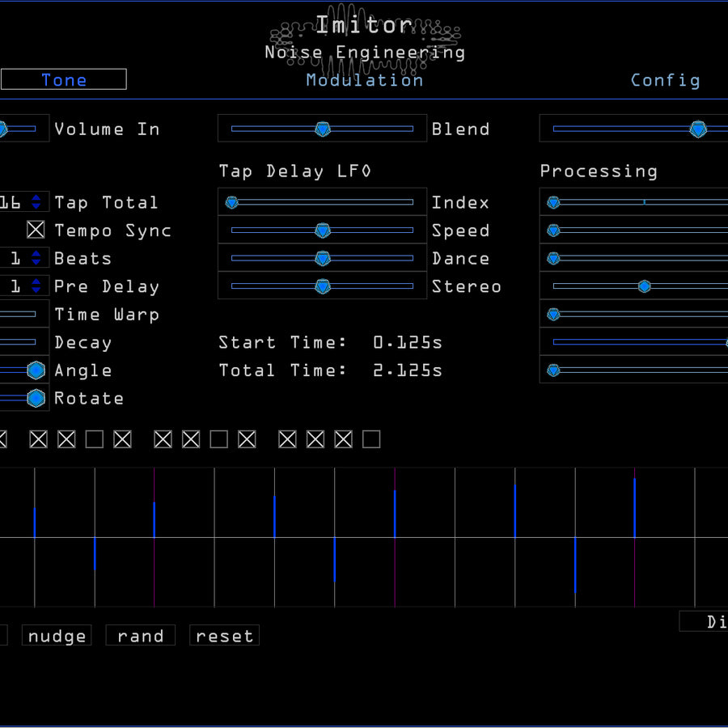Viewport: 728px width, 728px height.
Task: Click the Stereo slider handle
Action: [x=323, y=286]
